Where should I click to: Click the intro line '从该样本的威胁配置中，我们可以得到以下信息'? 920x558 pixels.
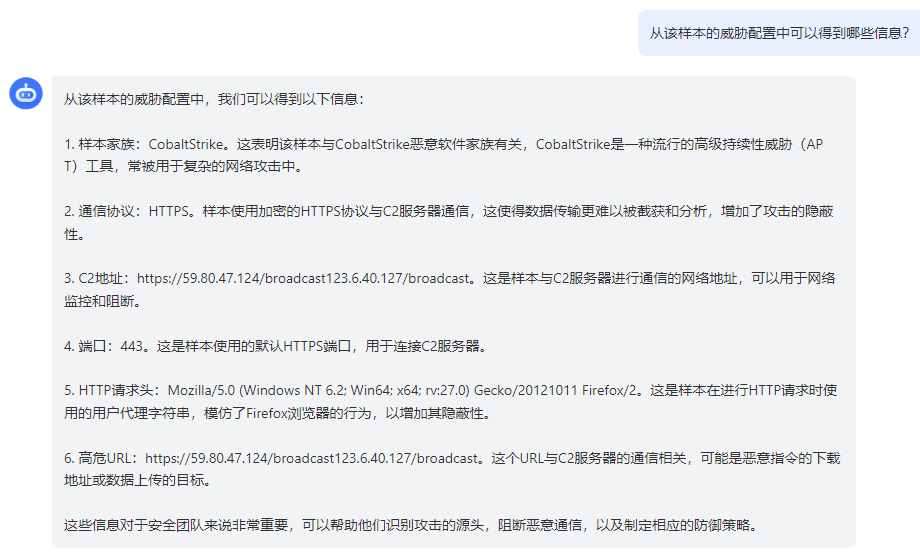[x=214, y=99]
